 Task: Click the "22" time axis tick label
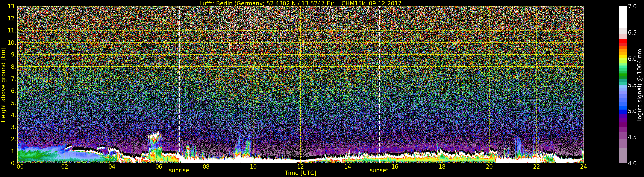point(536,167)
